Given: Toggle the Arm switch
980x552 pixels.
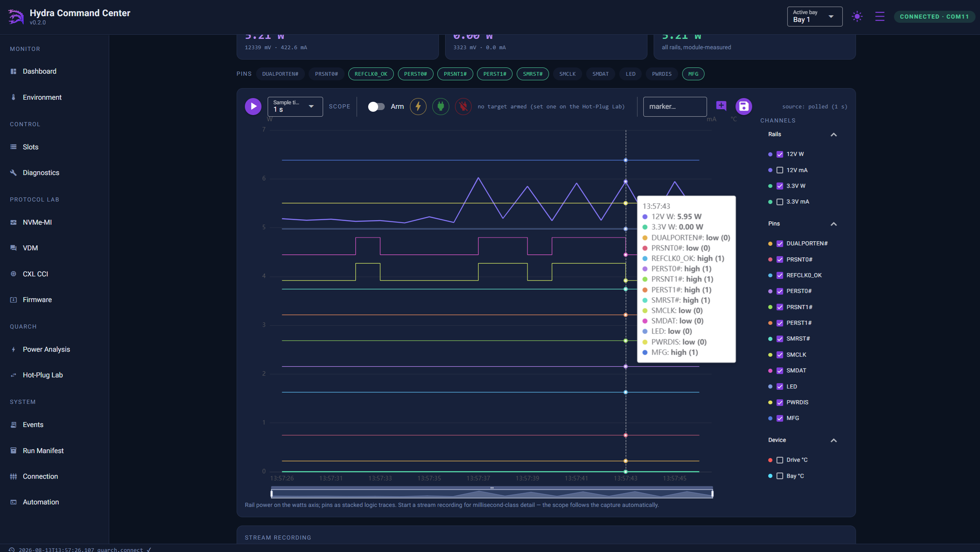Looking at the screenshot, I should tap(376, 106).
